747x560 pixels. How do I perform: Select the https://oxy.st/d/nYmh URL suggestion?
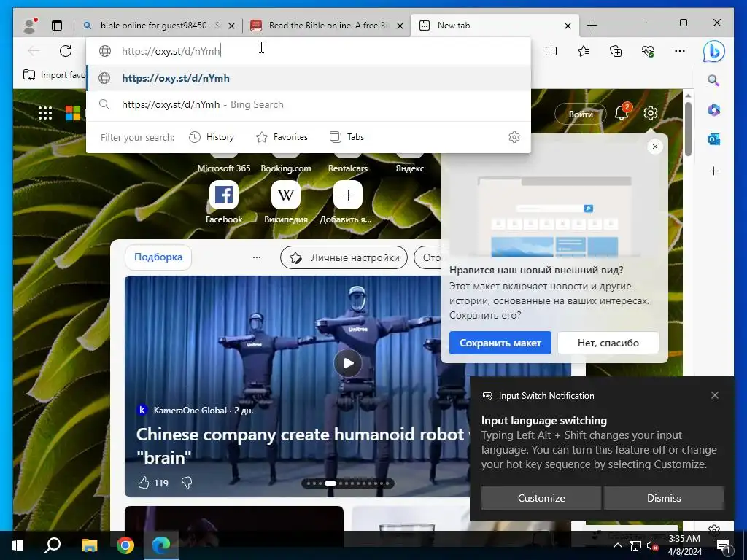pyautogui.click(x=309, y=78)
